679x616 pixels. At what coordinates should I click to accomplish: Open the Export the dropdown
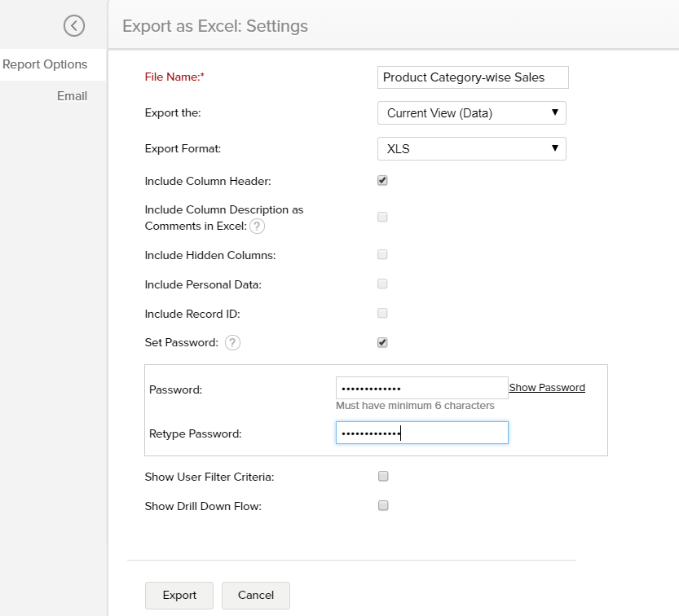(472, 112)
